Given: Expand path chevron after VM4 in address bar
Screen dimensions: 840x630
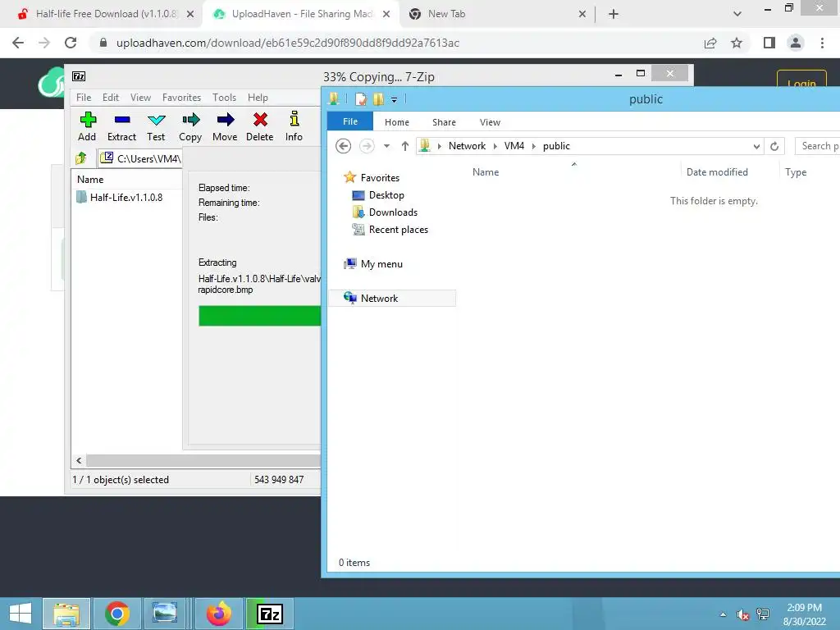Looking at the screenshot, I should tap(533, 146).
